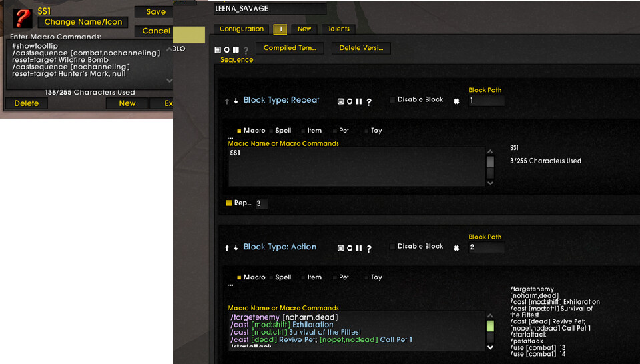Select Item type in Repeat block

click(303, 131)
